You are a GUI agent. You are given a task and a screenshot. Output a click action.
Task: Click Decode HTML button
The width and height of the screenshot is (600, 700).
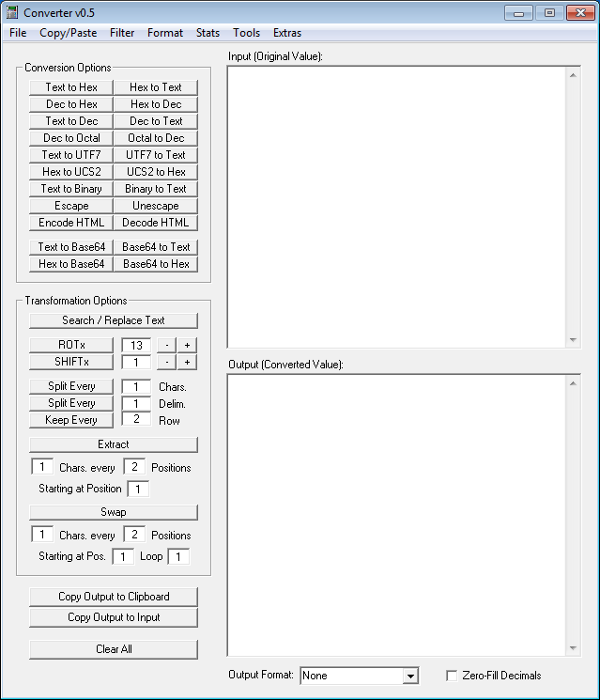tap(156, 224)
